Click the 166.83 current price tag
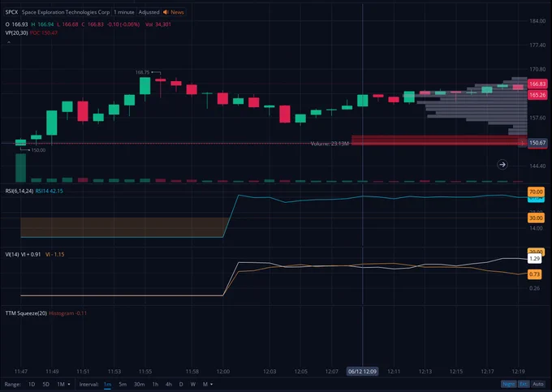The height and width of the screenshot is (392, 552). pos(537,84)
